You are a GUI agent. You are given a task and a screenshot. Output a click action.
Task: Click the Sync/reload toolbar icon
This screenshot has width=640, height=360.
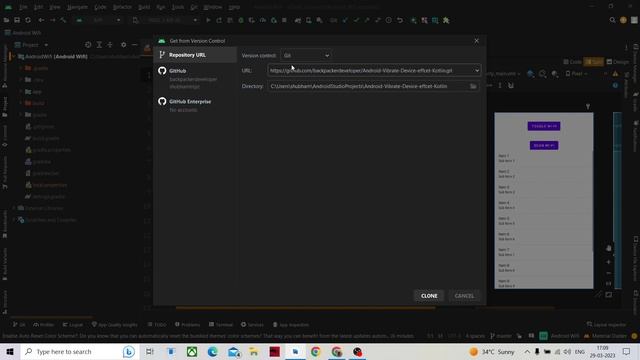(28, 20)
